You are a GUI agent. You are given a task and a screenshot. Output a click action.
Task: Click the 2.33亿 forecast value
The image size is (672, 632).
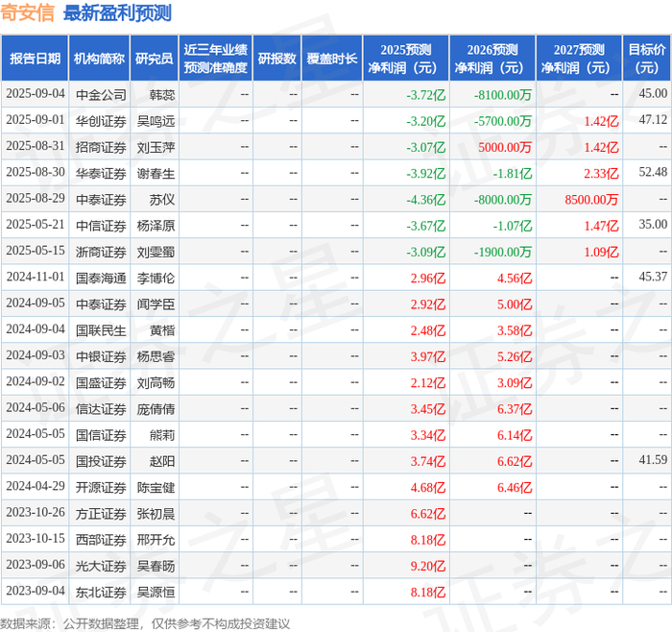point(601,173)
